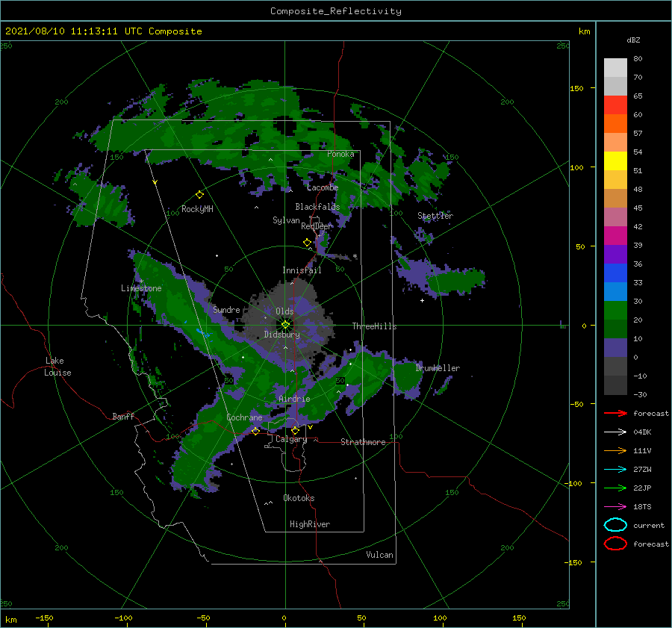
Task: Click the Olds city label
Action: click(x=284, y=311)
